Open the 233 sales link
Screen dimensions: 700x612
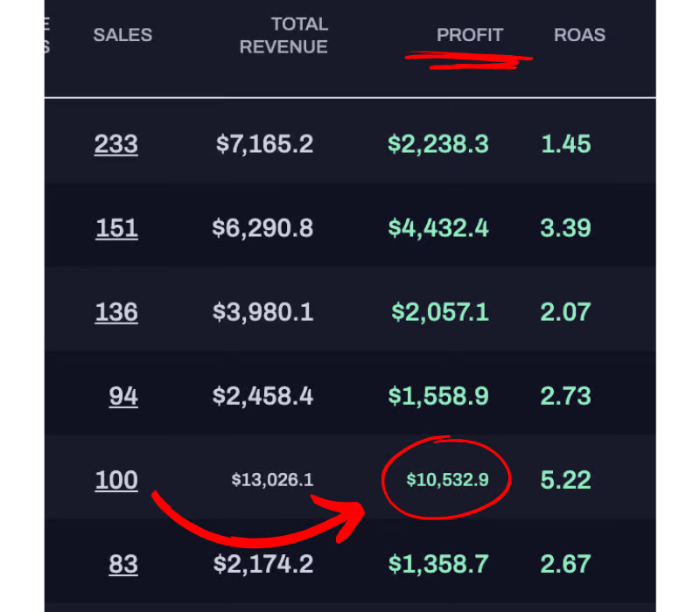coord(116,143)
